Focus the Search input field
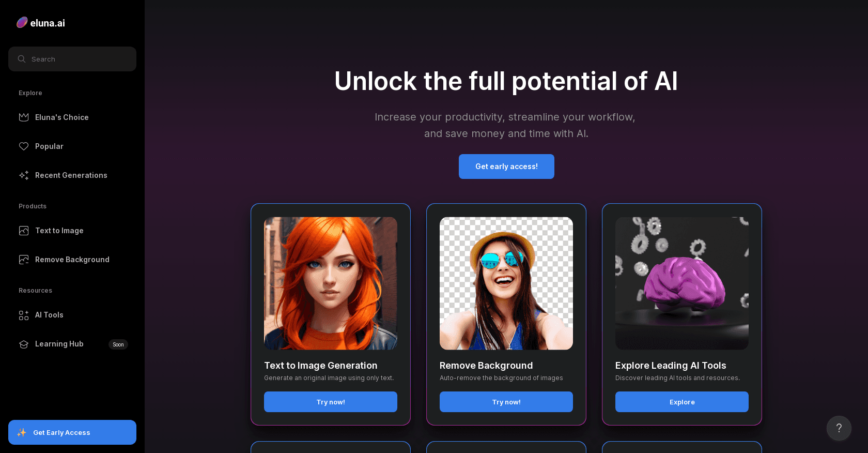This screenshot has height=453, width=868. [72, 59]
